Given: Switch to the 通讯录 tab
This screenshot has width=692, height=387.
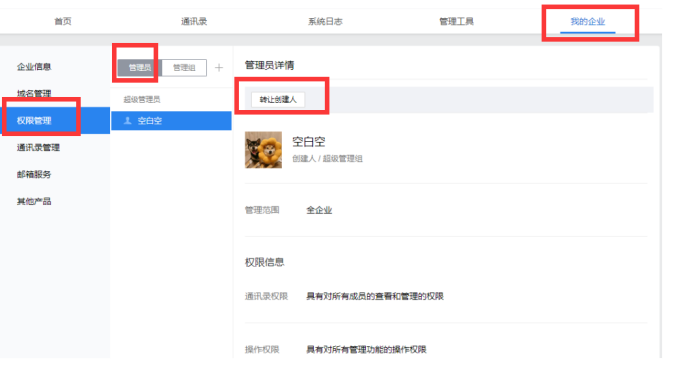Looking at the screenshot, I should [194, 21].
